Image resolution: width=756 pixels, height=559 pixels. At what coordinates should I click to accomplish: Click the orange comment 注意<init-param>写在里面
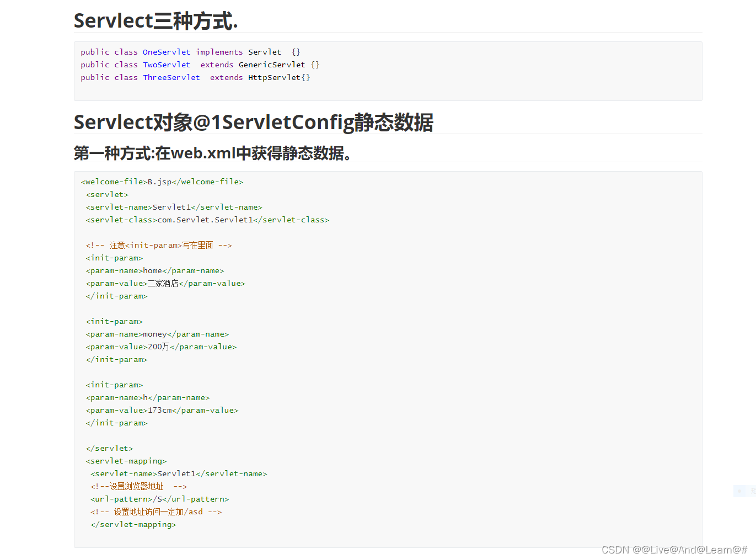[159, 245]
